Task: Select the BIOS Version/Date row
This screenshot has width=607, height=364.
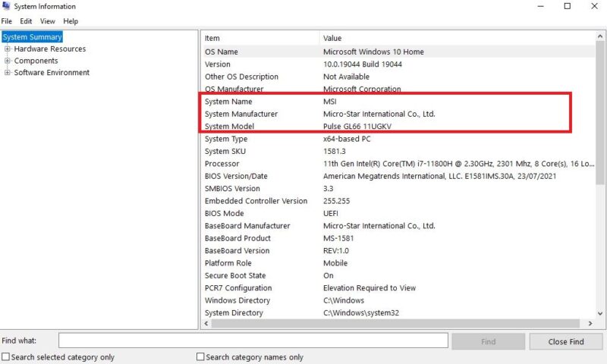Action: (x=399, y=176)
